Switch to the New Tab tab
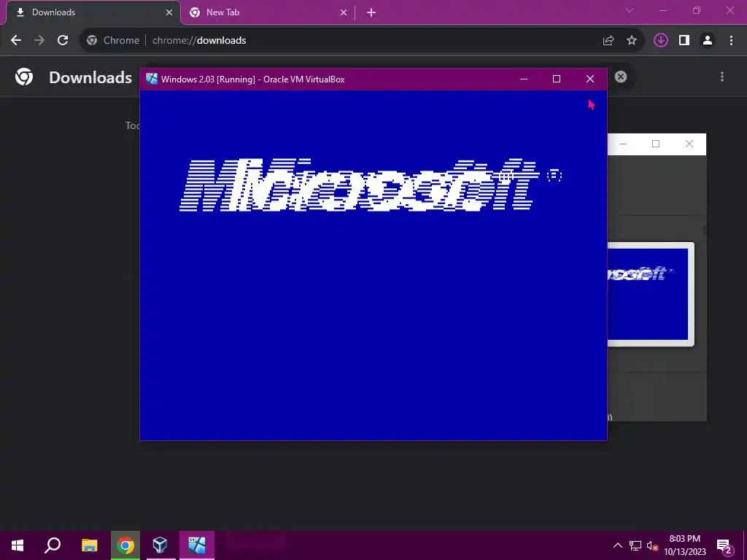This screenshot has width=747, height=560. point(267,12)
